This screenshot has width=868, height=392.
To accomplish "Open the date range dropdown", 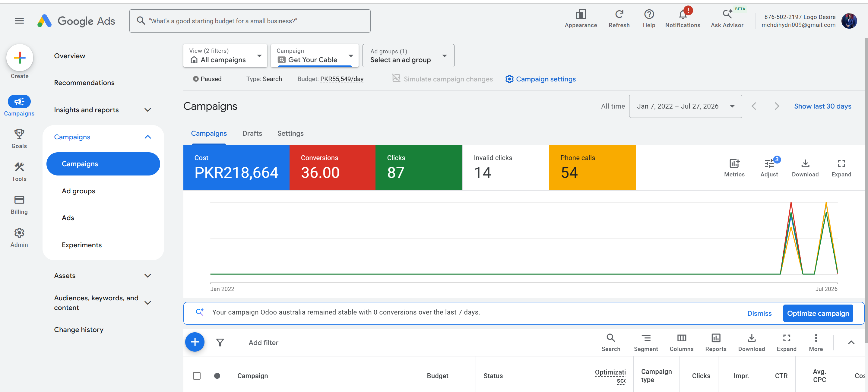I will 685,106.
